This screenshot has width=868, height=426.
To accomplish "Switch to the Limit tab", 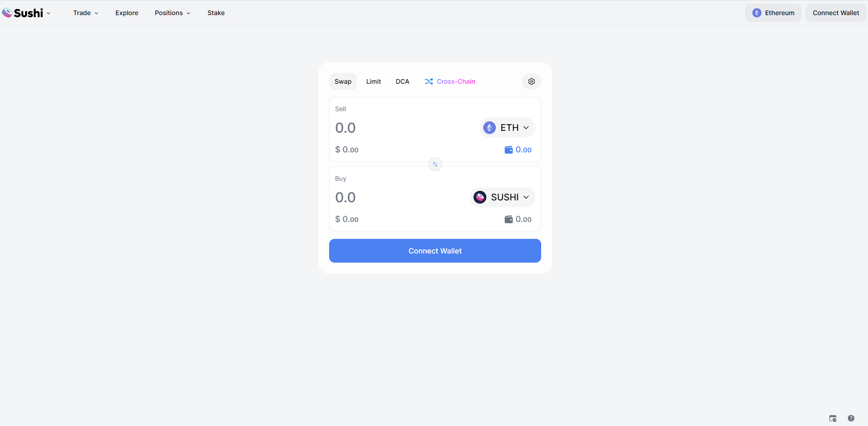I will pos(373,81).
